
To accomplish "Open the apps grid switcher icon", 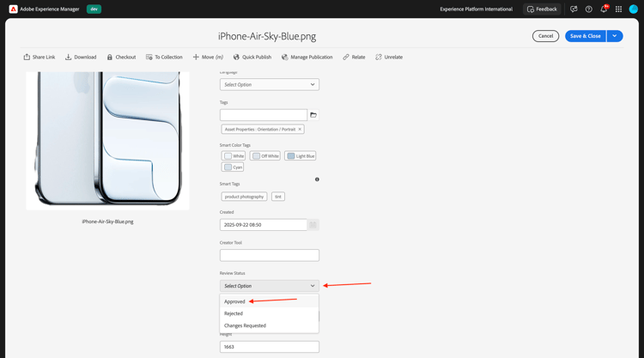I will [618, 9].
